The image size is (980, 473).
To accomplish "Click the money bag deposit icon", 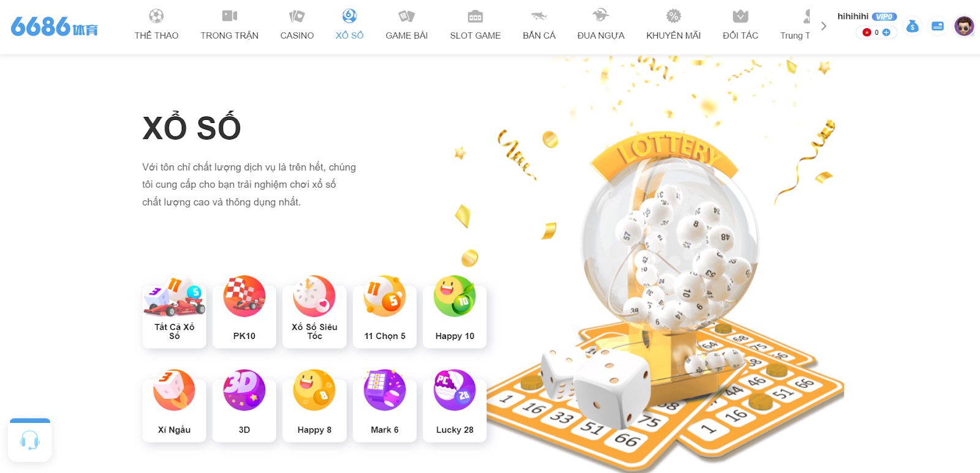I will 913,26.
